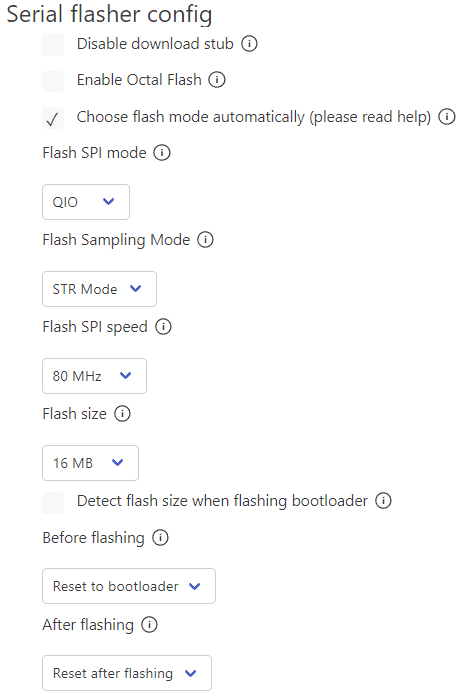Tick the Enable Octal Flash checkbox
Screen dimensions: 459x694
pyautogui.click(x=53, y=81)
